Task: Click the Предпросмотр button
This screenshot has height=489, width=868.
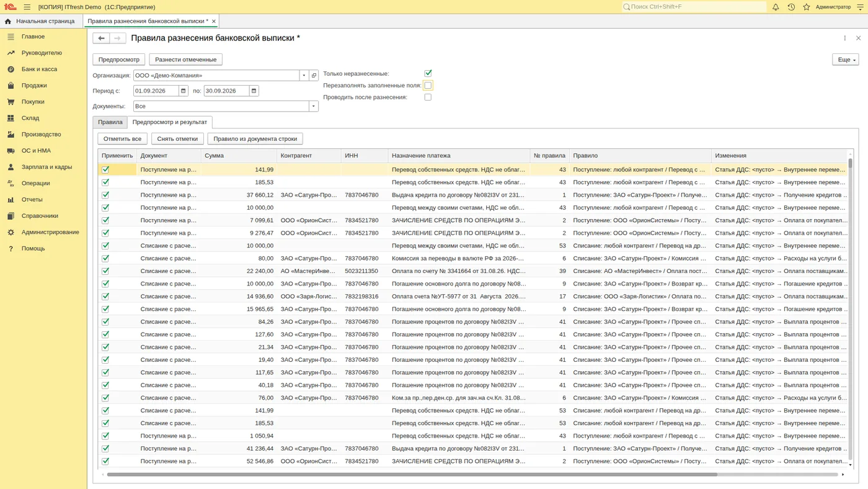Action: pos(119,60)
